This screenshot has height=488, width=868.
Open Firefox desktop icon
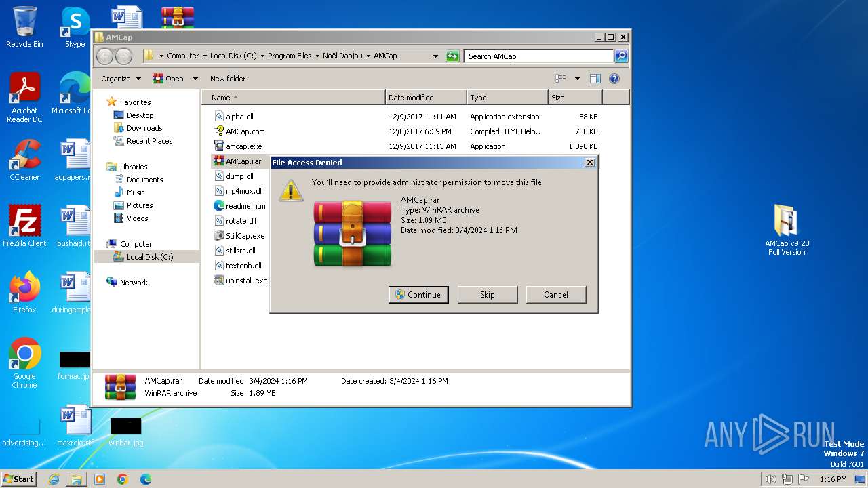tap(24, 292)
